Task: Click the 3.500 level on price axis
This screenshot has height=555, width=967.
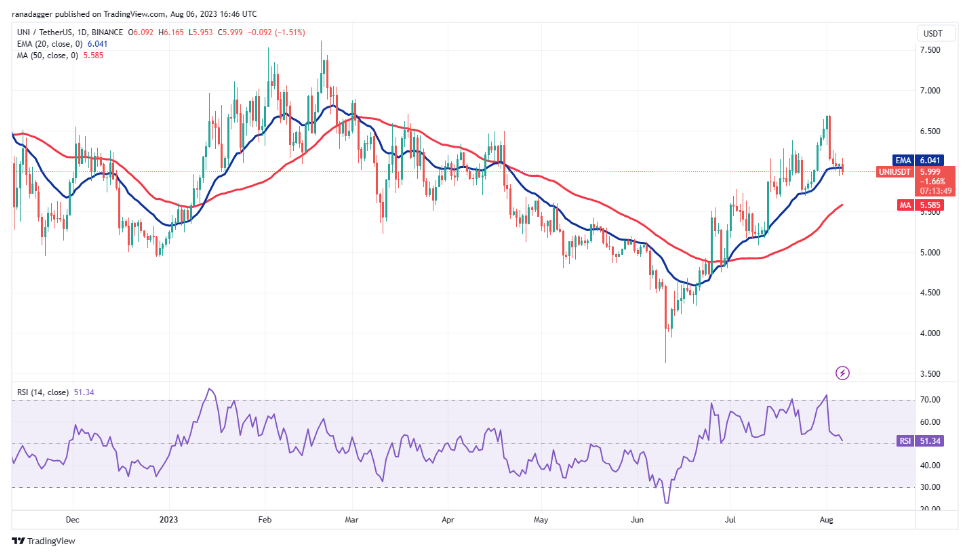Action: (x=930, y=374)
